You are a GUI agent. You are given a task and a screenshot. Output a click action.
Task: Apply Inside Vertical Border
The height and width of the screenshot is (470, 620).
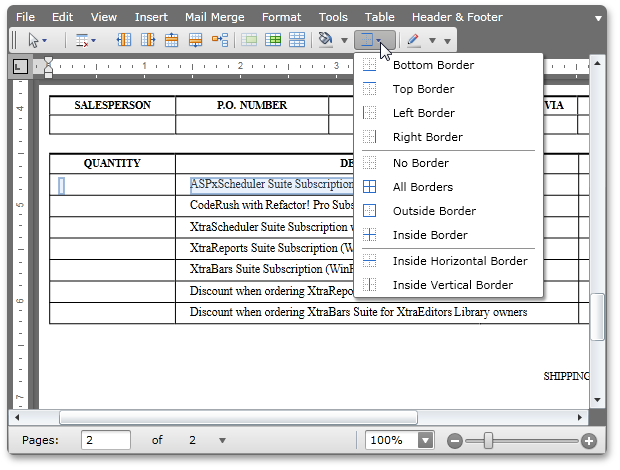point(448,285)
